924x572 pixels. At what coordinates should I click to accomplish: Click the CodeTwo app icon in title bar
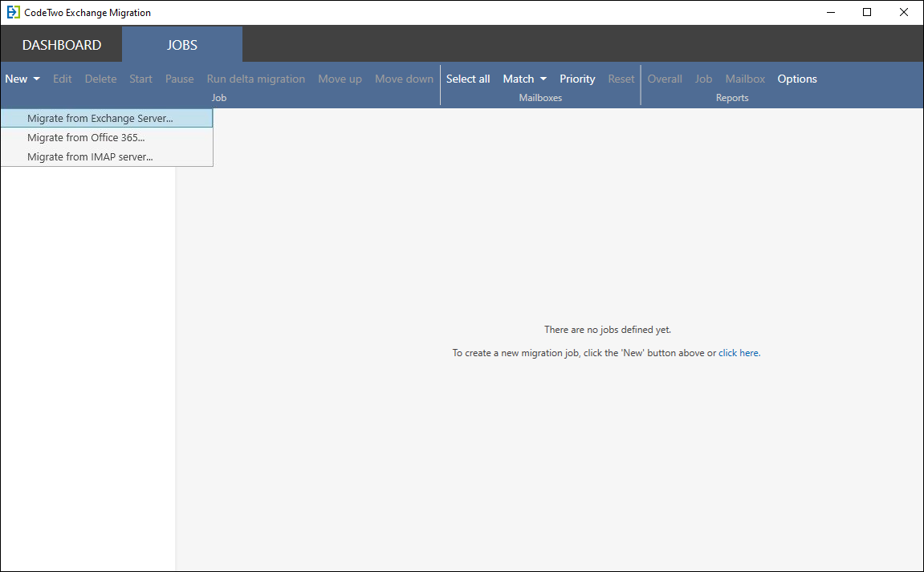13,12
